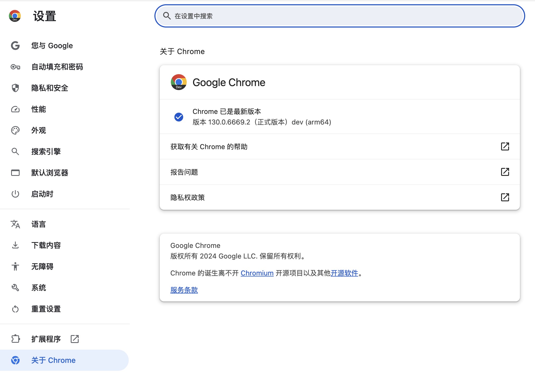This screenshot has width=535, height=392.
Task: Open 重置设置 page
Action: point(64,309)
